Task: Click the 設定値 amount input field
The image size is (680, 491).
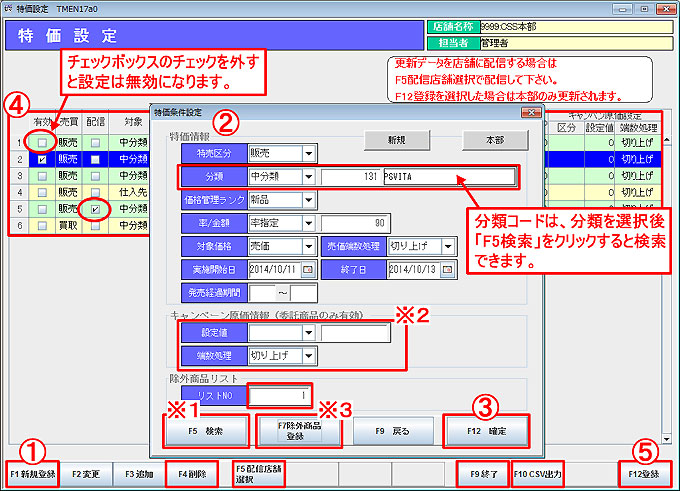Action: (x=355, y=333)
